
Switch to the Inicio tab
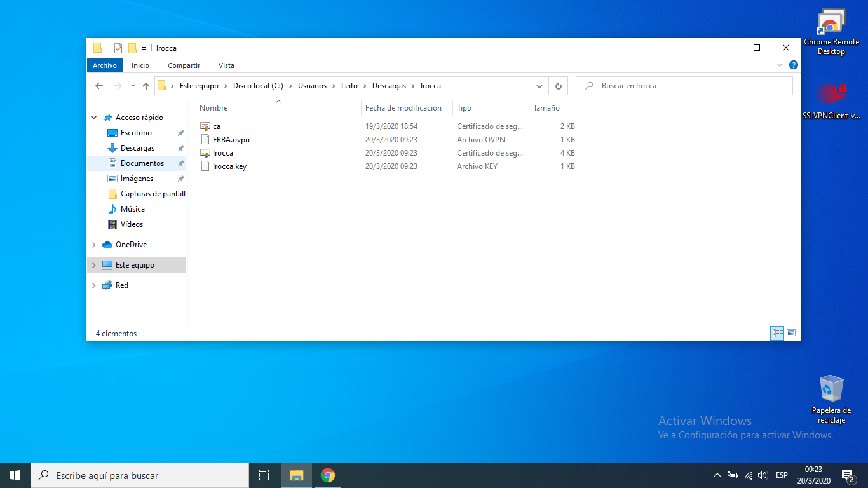(x=140, y=65)
